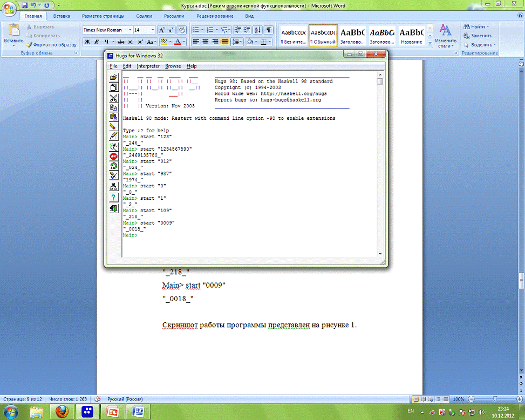Click the Open file icon in Hugs toolbar

click(x=113, y=78)
